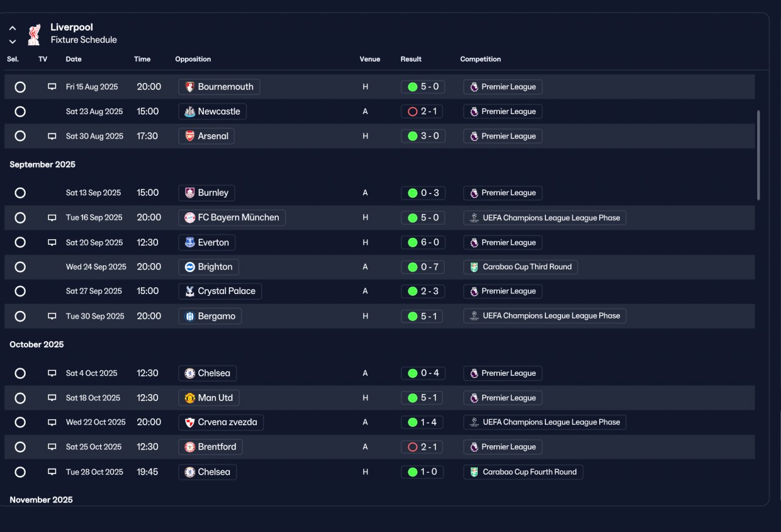781x532 pixels.
Task: Click the green win indicator for Chelsea 0 - 4
Action: [412, 373]
